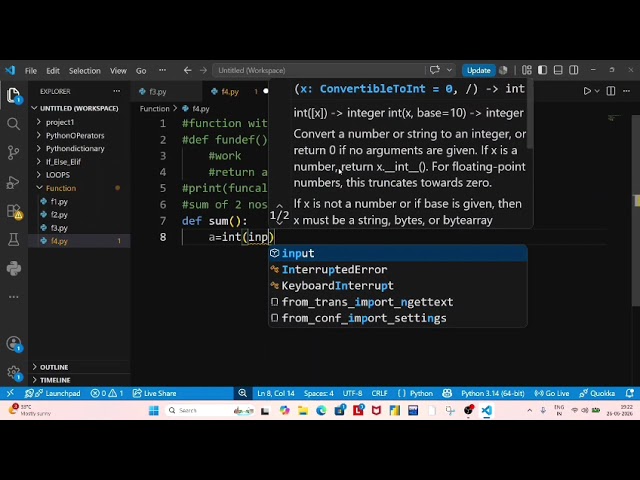Select the input suggestion
640x480 pixels.
[398, 253]
